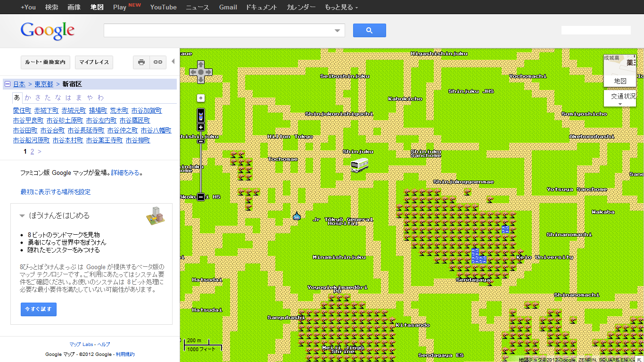
Task: Open Gmail in the top bar
Action: point(228,7)
